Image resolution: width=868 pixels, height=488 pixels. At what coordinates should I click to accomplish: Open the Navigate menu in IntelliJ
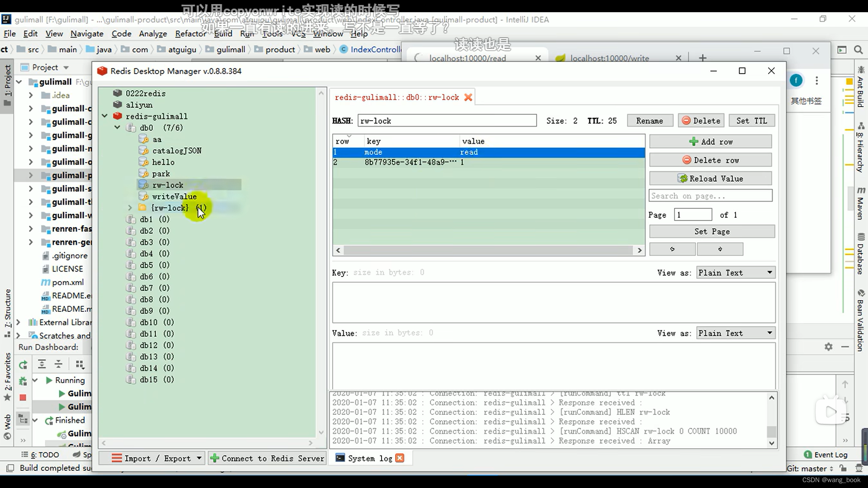coord(87,34)
